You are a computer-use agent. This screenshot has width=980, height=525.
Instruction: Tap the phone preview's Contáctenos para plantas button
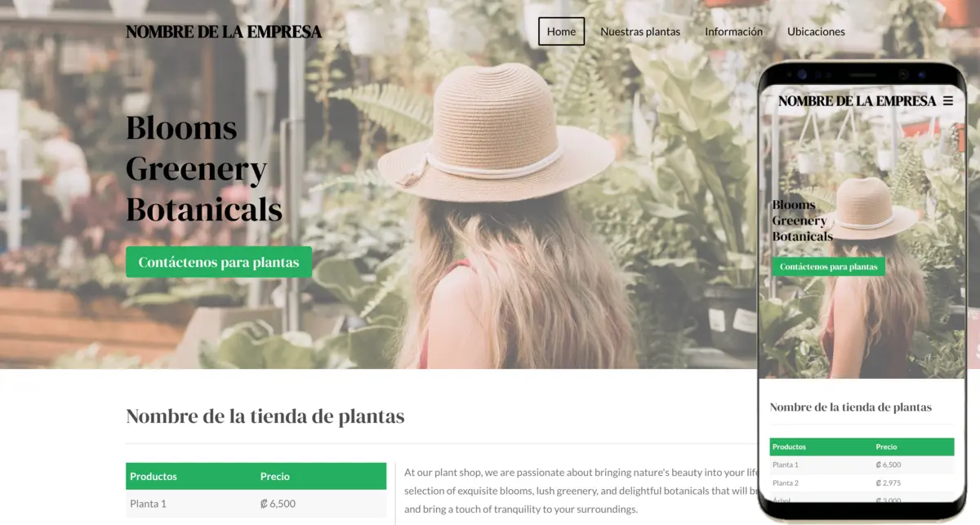[828, 267]
